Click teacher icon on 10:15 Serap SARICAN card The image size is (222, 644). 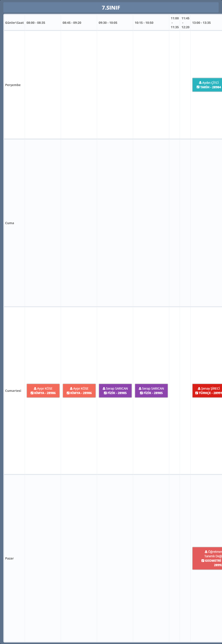coord(140,388)
